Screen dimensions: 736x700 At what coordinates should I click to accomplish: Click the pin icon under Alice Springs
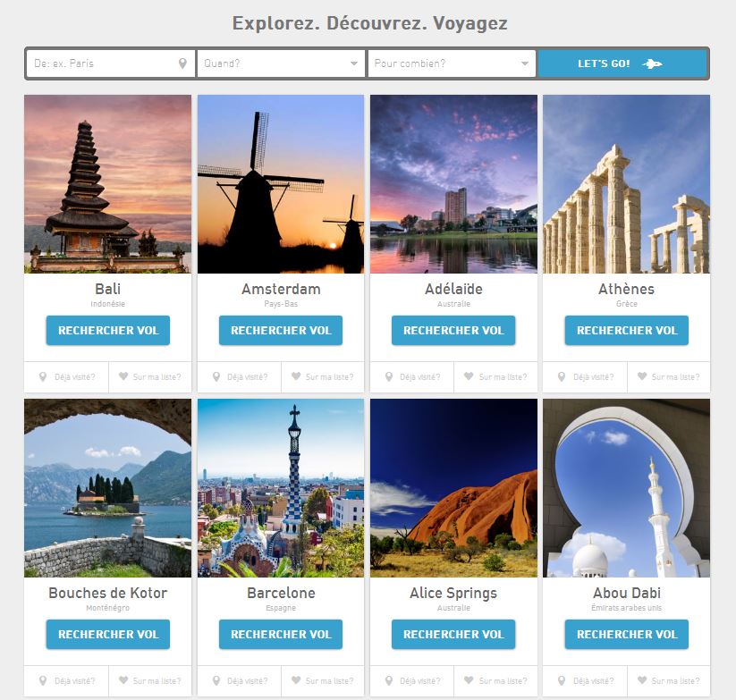click(x=389, y=680)
